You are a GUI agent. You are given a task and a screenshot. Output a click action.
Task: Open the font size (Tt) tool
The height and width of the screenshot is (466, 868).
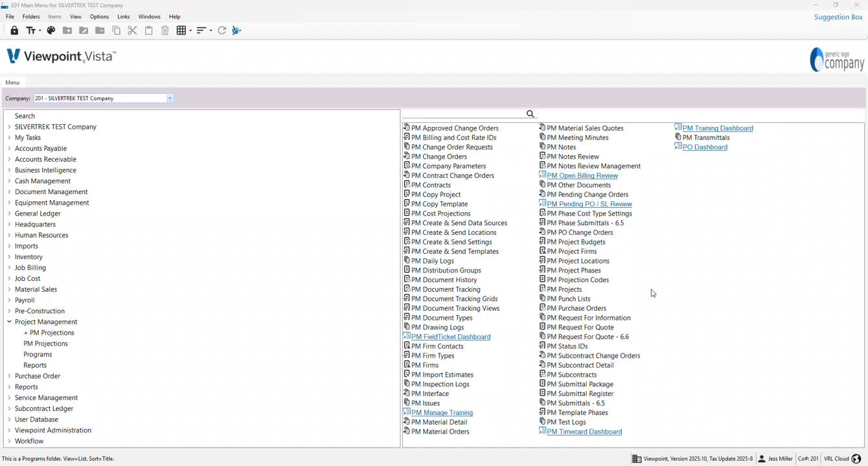click(30, 30)
